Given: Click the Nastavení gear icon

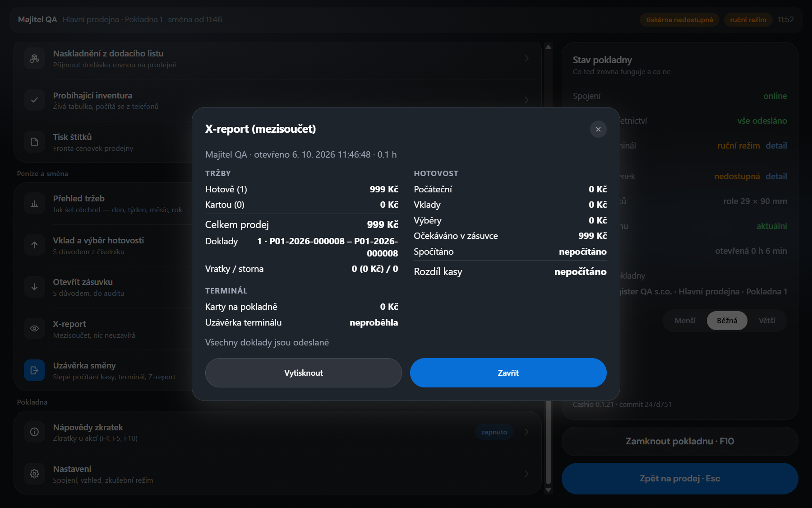Looking at the screenshot, I should click(x=34, y=474).
